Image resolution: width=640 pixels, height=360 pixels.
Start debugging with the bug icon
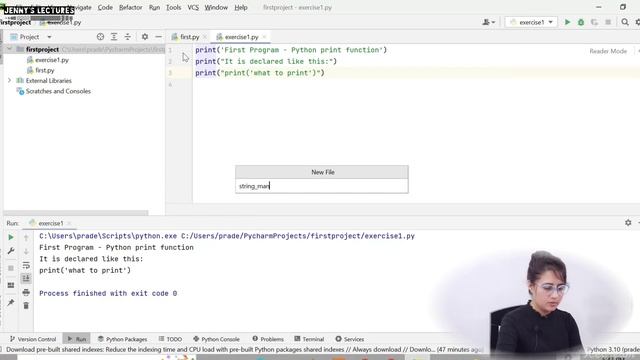click(581, 22)
